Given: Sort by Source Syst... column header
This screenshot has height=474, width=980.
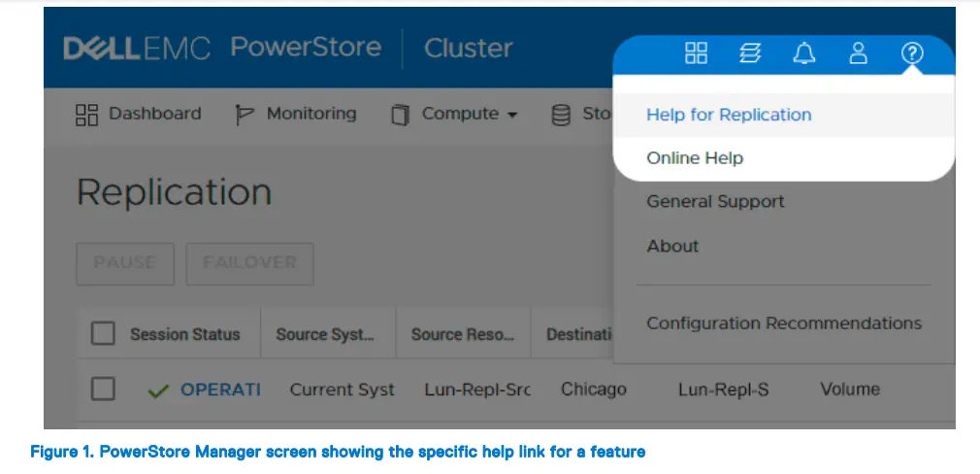Looking at the screenshot, I should 325,334.
